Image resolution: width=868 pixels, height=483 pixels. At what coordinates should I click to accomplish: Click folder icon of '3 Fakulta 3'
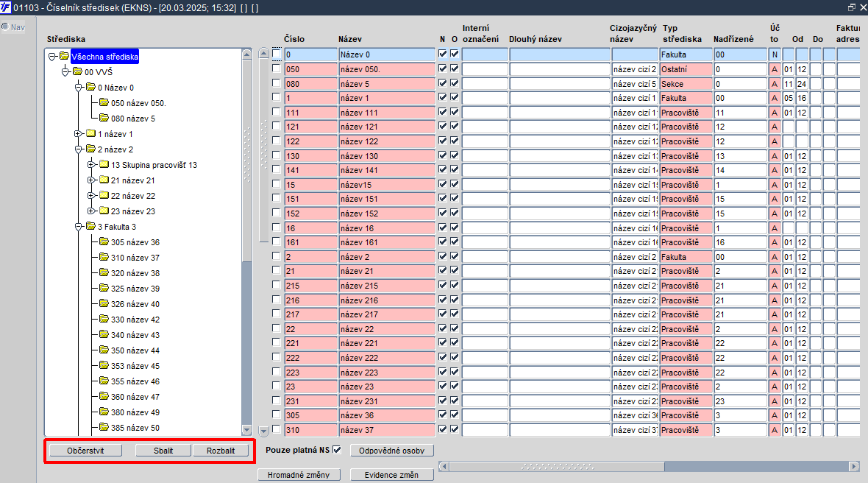90,227
